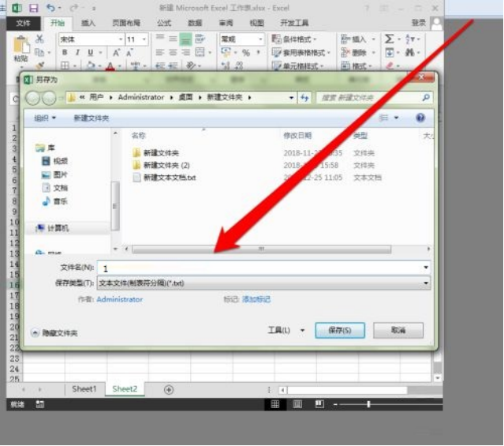This screenshot has width=504, height=446.
Task: Click the font color A icon
Action: click(x=110, y=66)
